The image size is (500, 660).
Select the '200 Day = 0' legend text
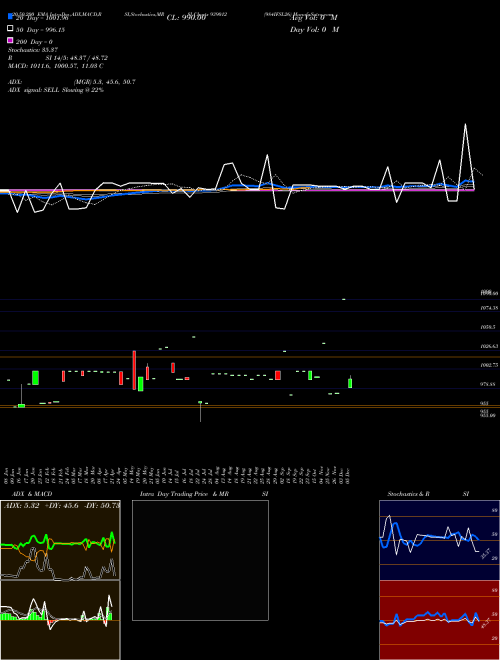(34, 42)
